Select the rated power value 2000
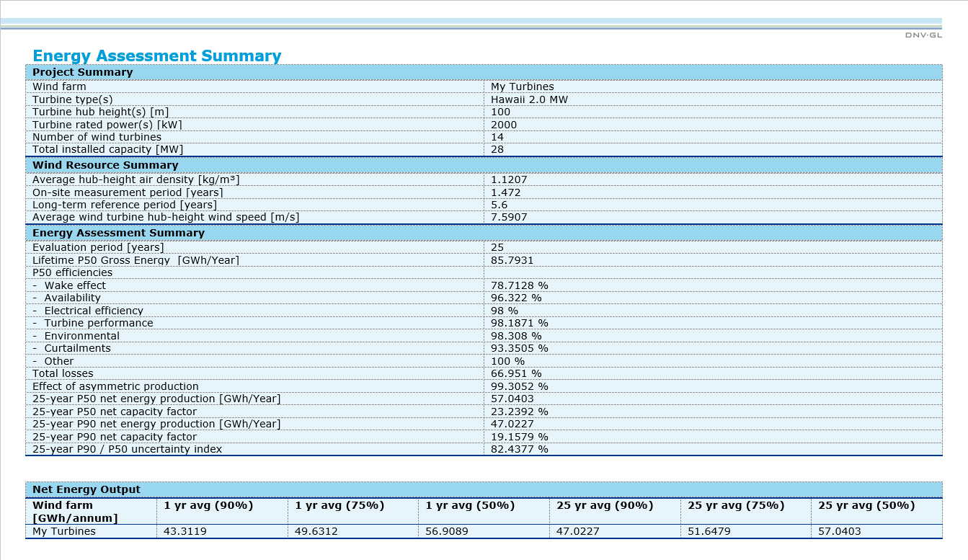Viewport: 968px width, 560px height. tap(504, 125)
